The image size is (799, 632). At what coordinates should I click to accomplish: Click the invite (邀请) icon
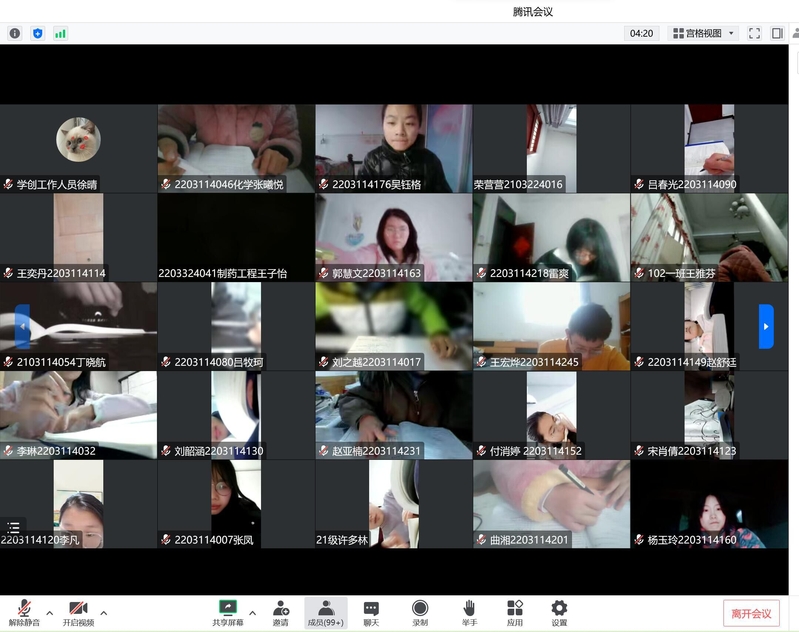pos(281,612)
